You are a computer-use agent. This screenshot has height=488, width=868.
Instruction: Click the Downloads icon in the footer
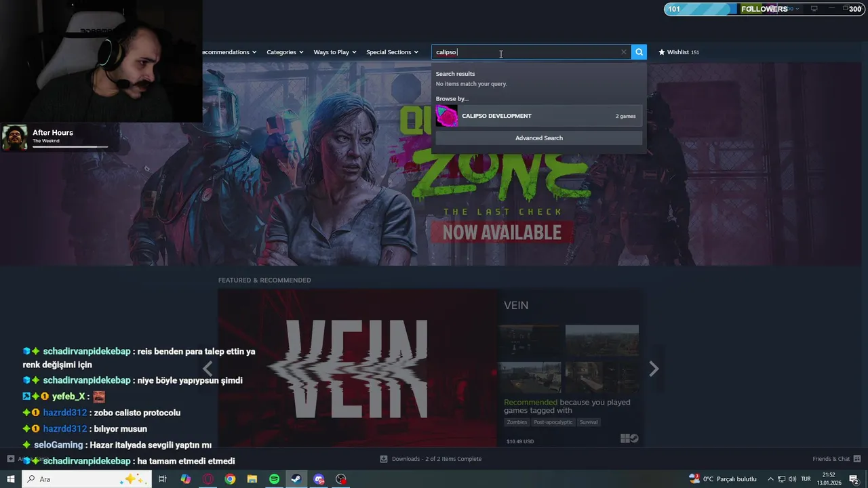tap(384, 459)
